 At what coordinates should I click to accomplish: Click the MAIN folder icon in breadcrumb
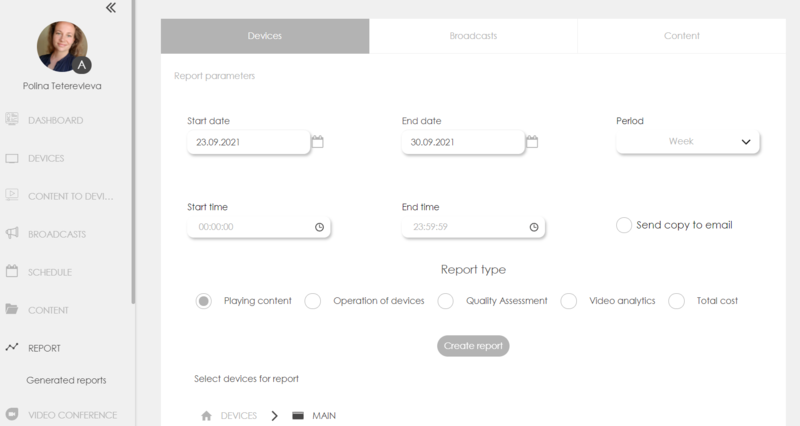[x=298, y=415]
